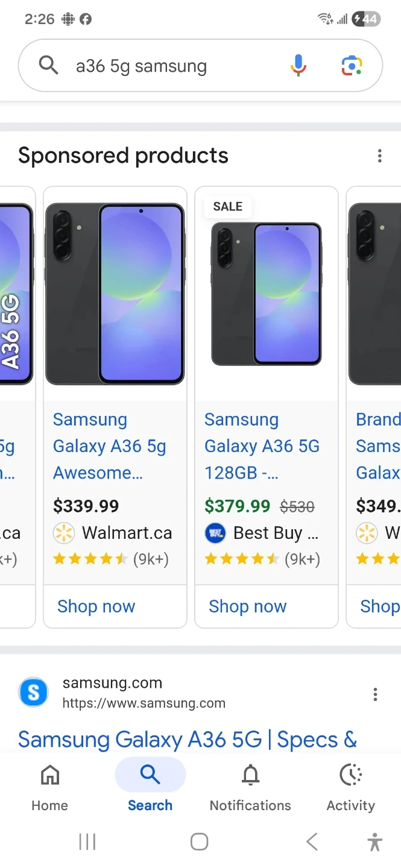Open the Galaxy A36 5g Awesome listing title
Screen dimensions: 401x868
click(x=110, y=446)
